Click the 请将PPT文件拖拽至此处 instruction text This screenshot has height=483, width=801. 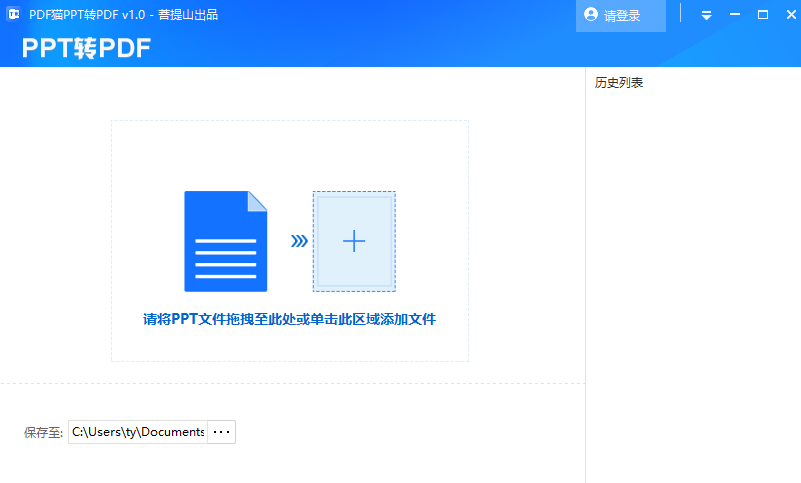tap(289, 319)
